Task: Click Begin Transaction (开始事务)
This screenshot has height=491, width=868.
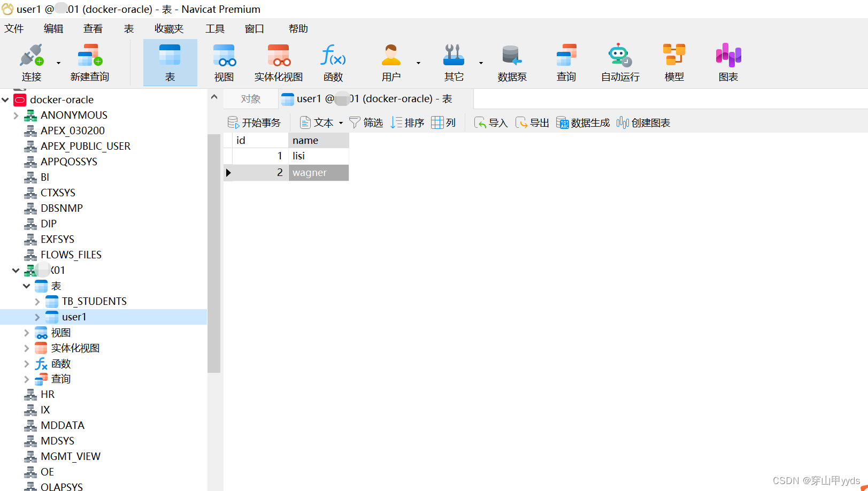Action: (254, 123)
